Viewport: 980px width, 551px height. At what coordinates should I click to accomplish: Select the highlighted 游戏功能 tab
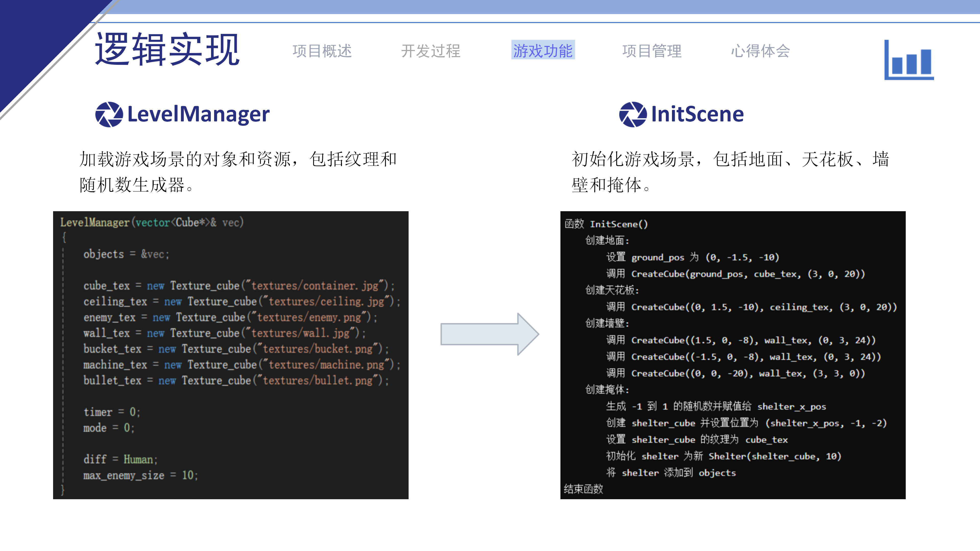coord(543,51)
